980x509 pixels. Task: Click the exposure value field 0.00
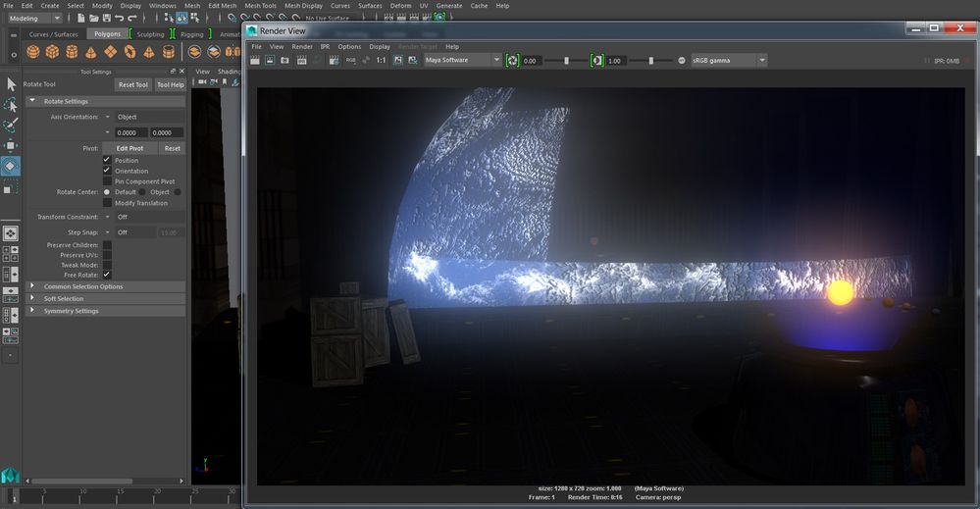[532, 61]
